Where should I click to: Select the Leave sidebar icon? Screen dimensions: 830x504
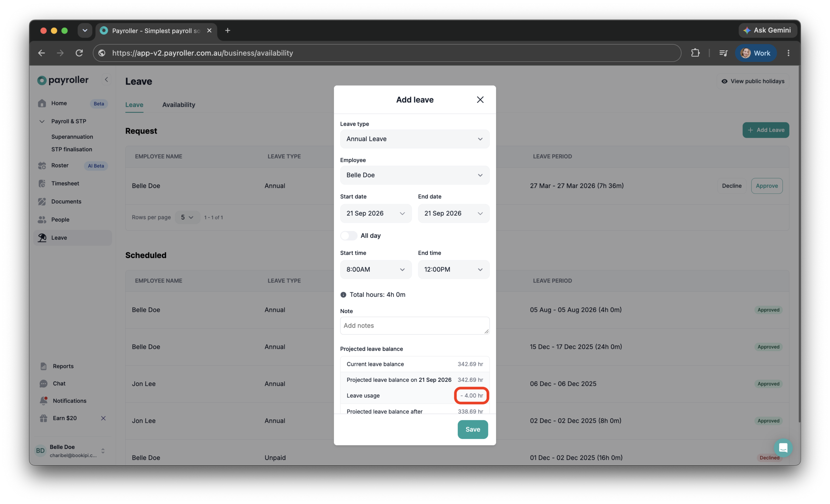pos(42,238)
